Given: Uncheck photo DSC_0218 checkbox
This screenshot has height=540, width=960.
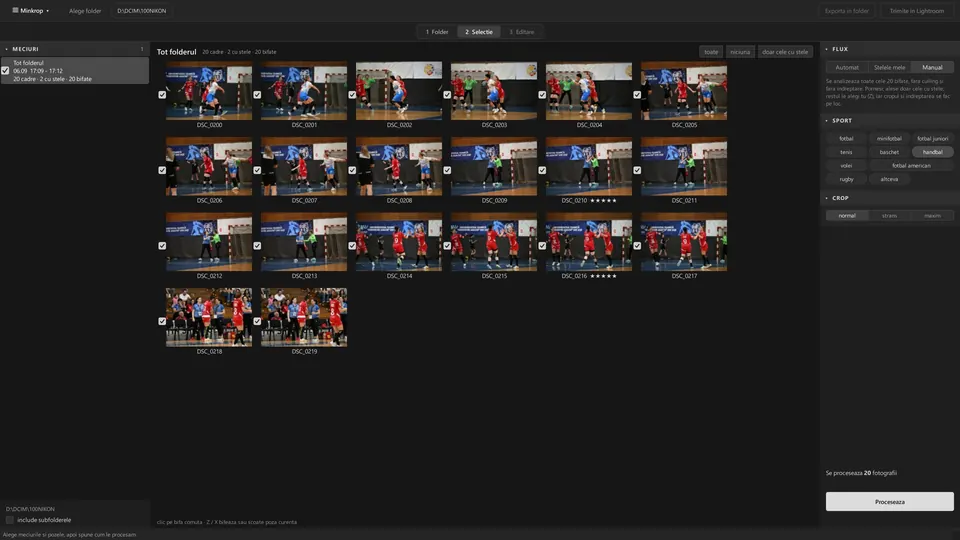Looking at the screenshot, I should (x=162, y=321).
